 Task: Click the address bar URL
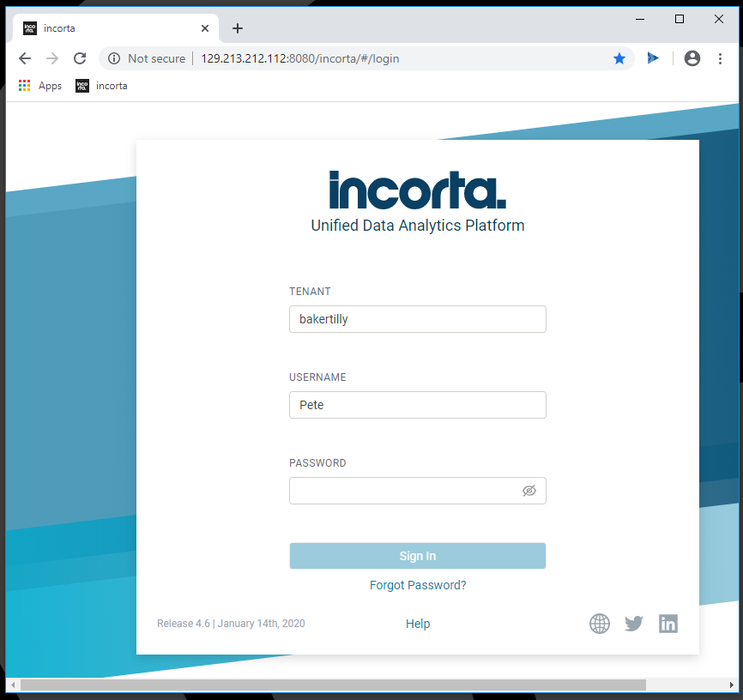300,58
